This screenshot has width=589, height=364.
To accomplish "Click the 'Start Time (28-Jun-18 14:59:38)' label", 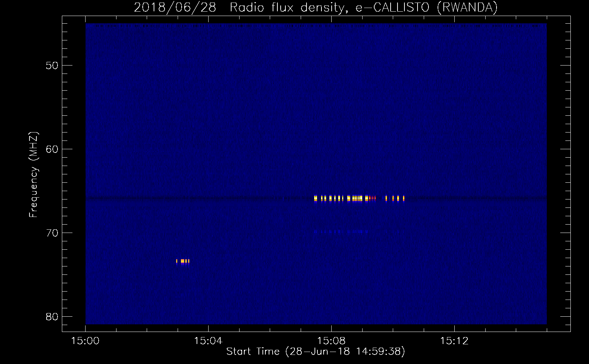I will 316,352.
